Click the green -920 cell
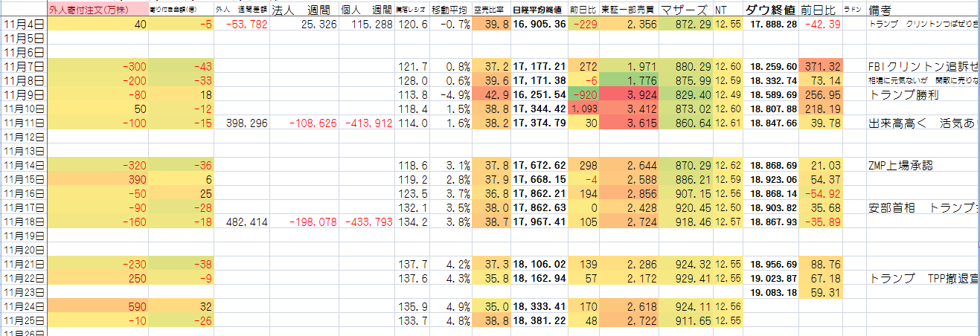Image resolution: width=980 pixels, height=336 pixels. (583, 95)
